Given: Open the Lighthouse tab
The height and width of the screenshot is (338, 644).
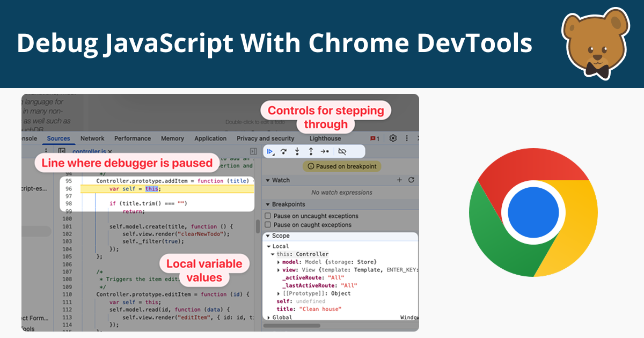Looking at the screenshot, I should [325, 138].
